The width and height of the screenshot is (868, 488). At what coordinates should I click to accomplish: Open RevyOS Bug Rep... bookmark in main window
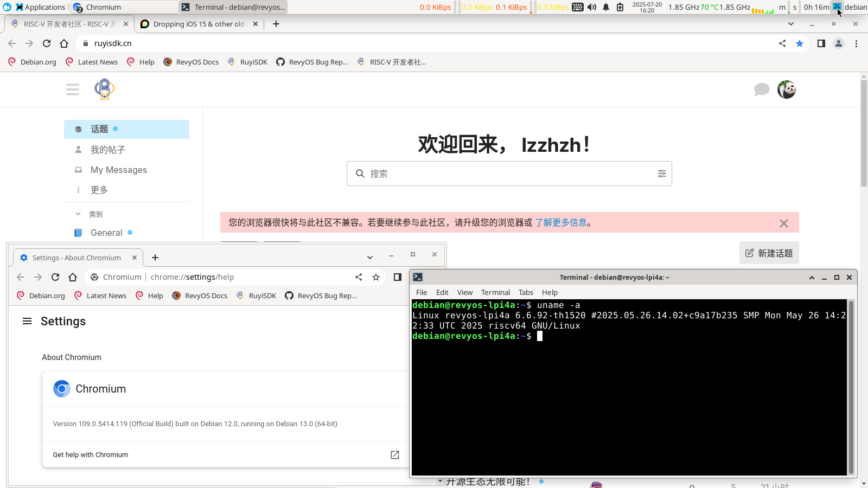coord(312,62)
